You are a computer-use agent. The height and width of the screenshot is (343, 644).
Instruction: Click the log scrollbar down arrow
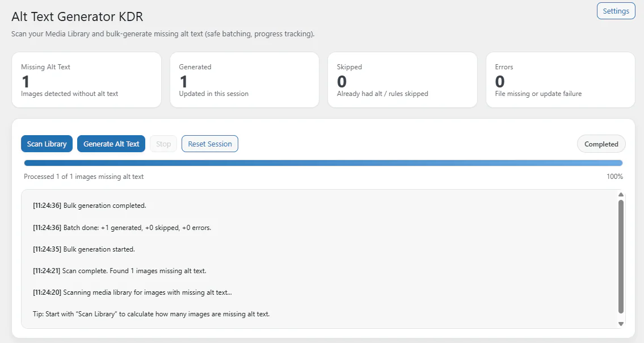tap(621, 324)
